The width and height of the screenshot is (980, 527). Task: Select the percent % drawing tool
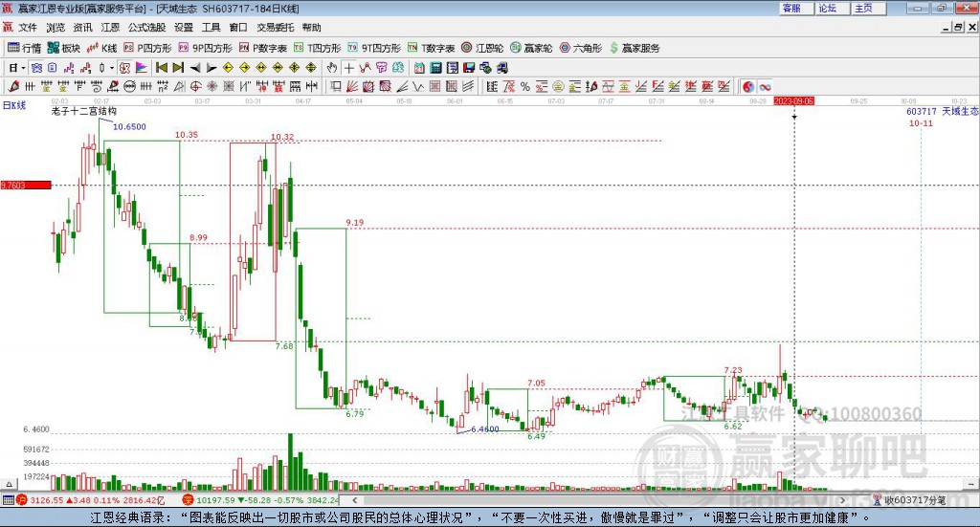(525, 87)
